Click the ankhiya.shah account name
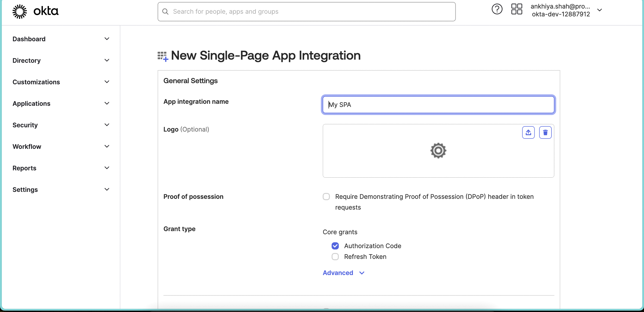 (560, 6)
